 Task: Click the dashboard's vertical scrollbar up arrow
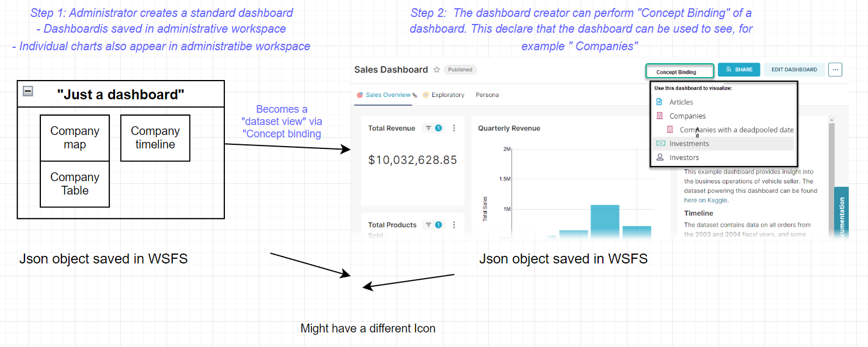click(x=831, y=120)
